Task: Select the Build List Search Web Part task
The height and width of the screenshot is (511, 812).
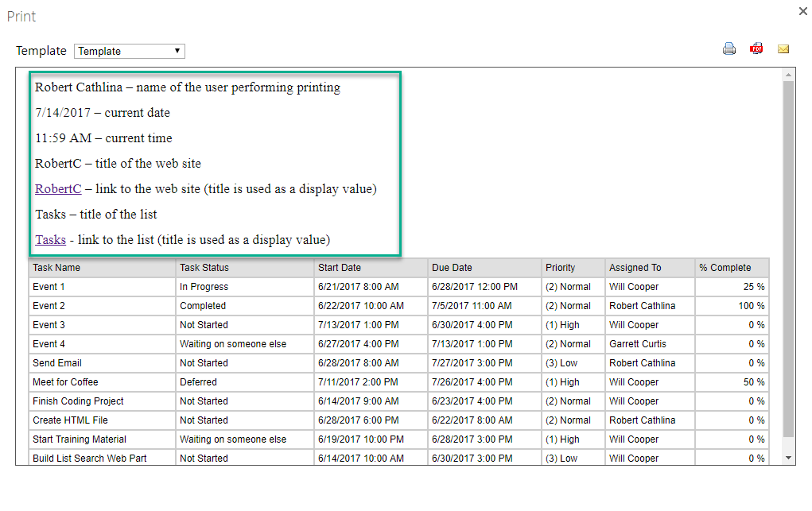Action: point(90,459)
